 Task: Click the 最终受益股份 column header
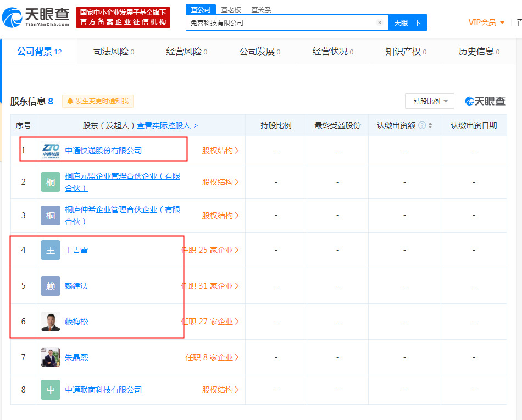click(x=337, y=125)
